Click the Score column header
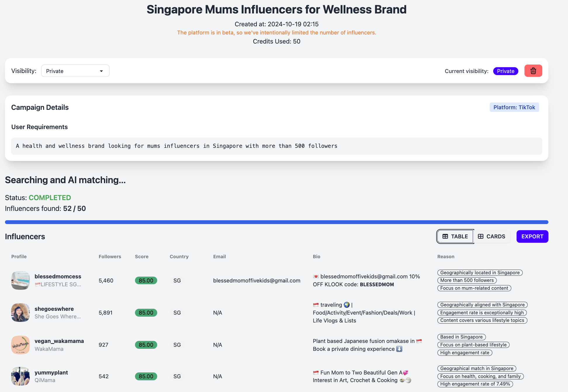Screen dimensions: 568x392 (141, 256)
